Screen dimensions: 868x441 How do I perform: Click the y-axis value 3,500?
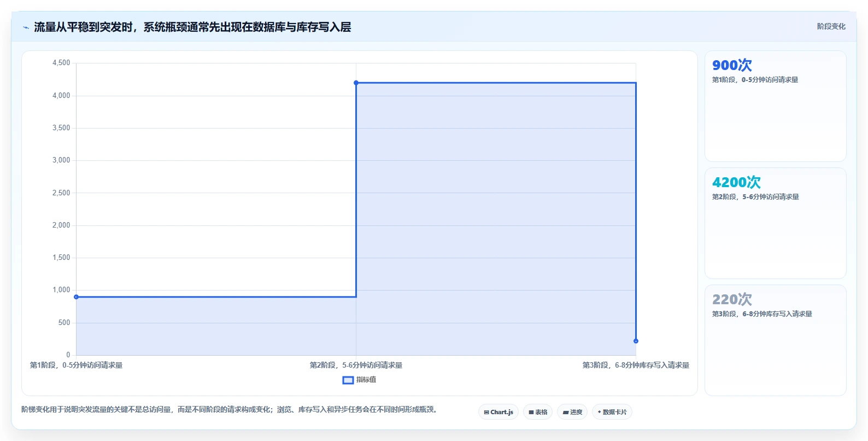point(61,128)
